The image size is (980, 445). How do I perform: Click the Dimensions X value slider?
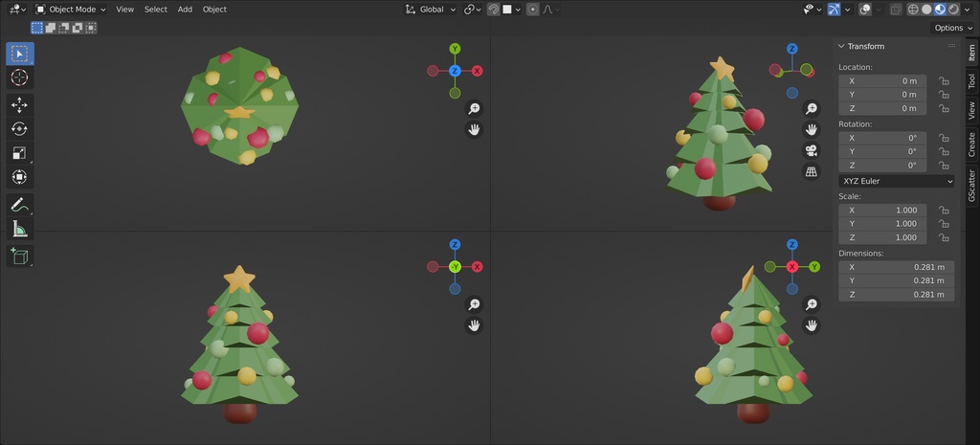(x=896, y=267)
